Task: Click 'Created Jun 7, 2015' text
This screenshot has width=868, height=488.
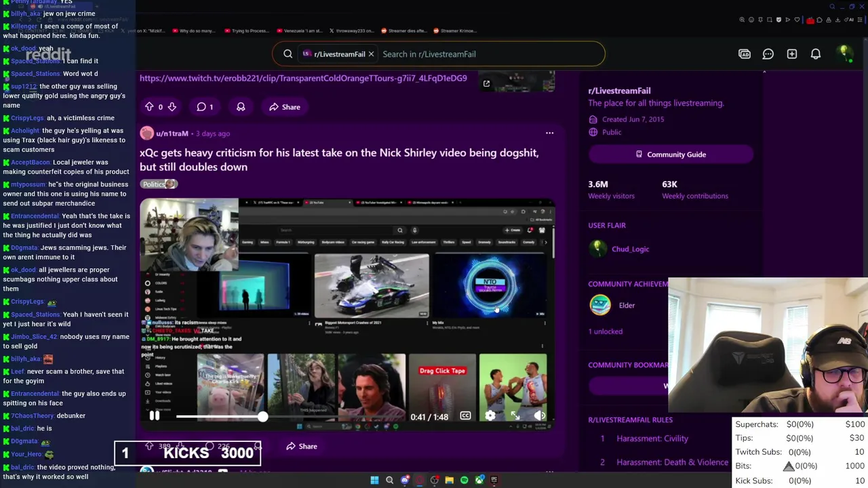Action: click(x=633, y=119)
